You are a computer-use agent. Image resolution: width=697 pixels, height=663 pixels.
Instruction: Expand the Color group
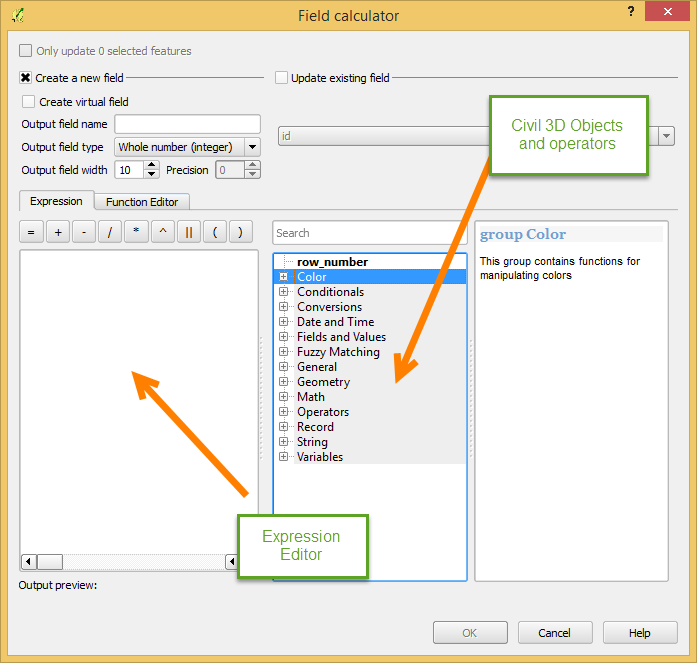283,277
